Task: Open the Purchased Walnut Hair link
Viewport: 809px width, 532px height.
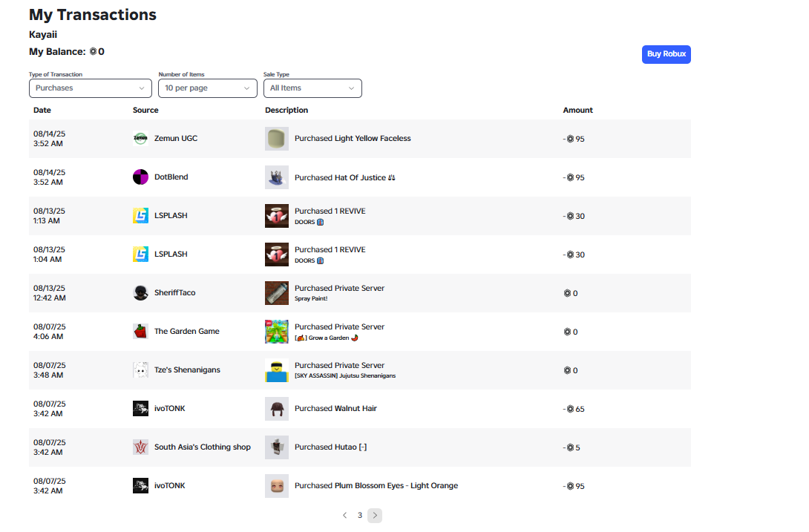Action: [x=335, y=409]
